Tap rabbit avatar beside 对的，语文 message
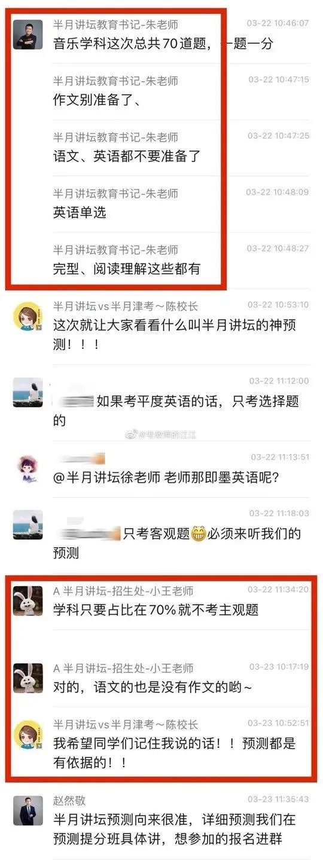This screenshot has height=868, width=323. pos(28,678)
